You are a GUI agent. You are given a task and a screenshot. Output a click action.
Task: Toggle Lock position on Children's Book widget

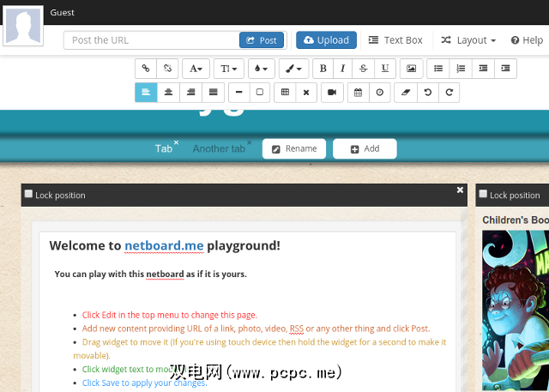click(483, 195)
